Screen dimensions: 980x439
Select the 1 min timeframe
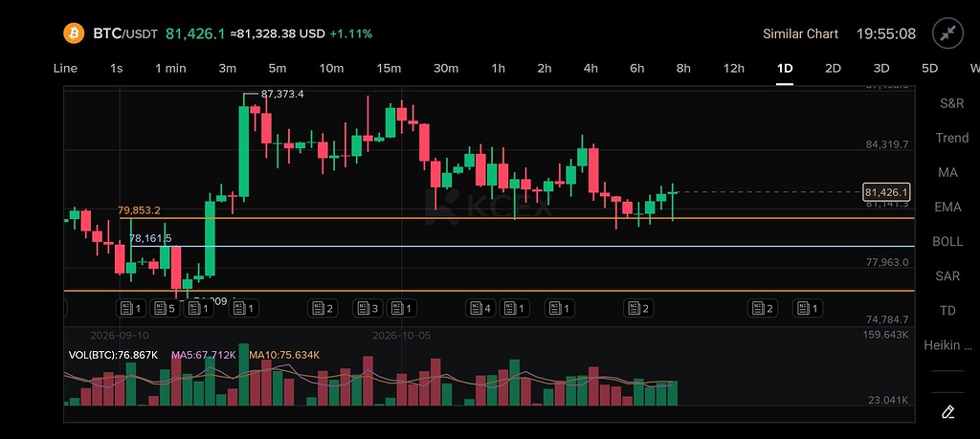pyautogui.click(x=170, y=69)
